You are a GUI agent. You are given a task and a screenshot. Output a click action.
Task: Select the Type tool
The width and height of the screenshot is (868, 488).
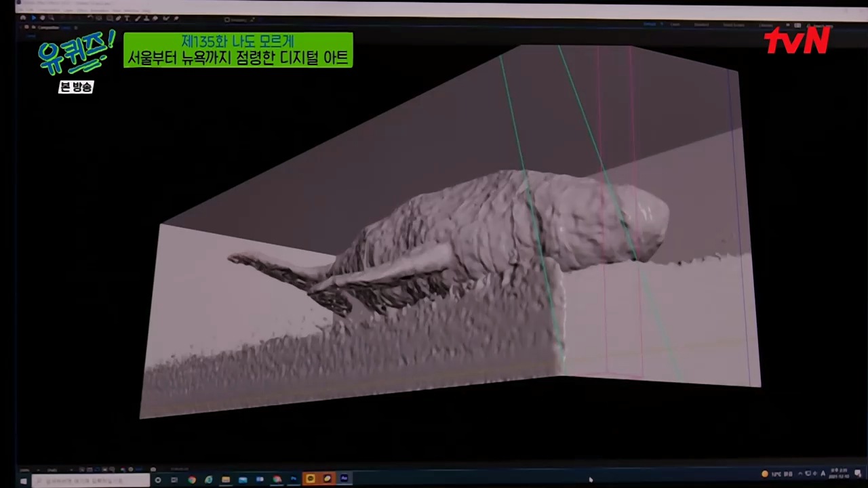[127, 18]
